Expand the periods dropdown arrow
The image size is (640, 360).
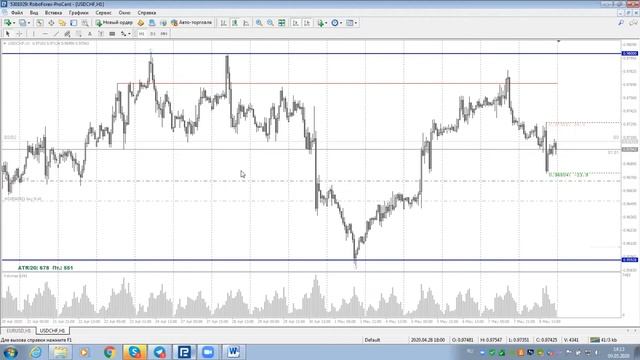click(x=341, y=23)
